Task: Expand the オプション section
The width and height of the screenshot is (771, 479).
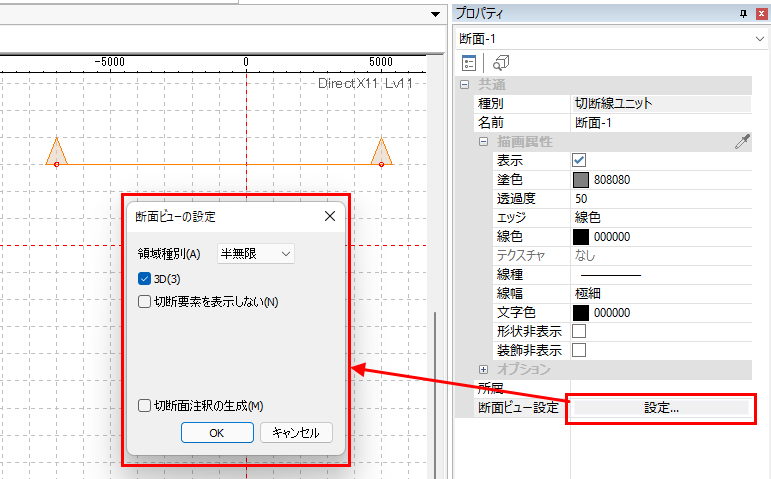Action: tap(484, 370)
